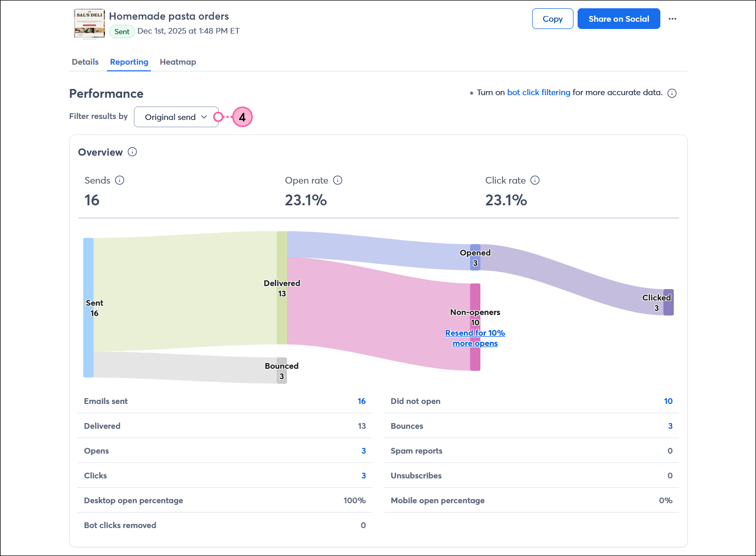The image size is (756, 556).
Task: Click the Emails sent count 16
Action: pyautogui.click(x=361, y=401)
